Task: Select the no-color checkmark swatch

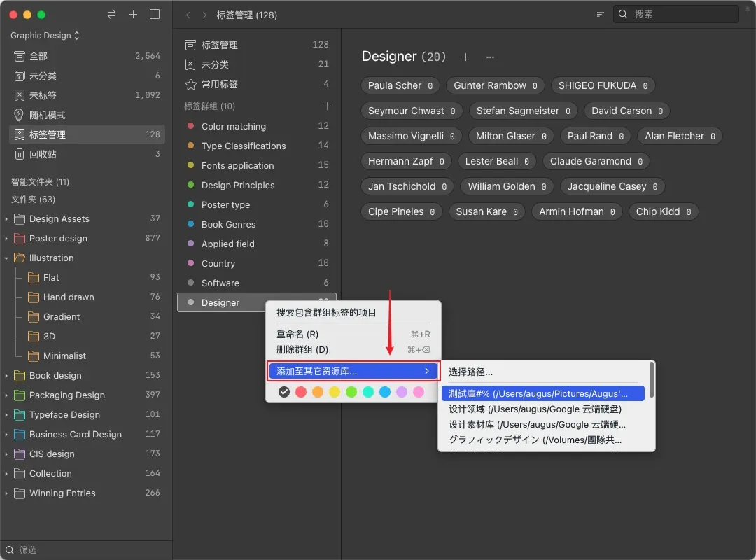Action: click(284, 392)
